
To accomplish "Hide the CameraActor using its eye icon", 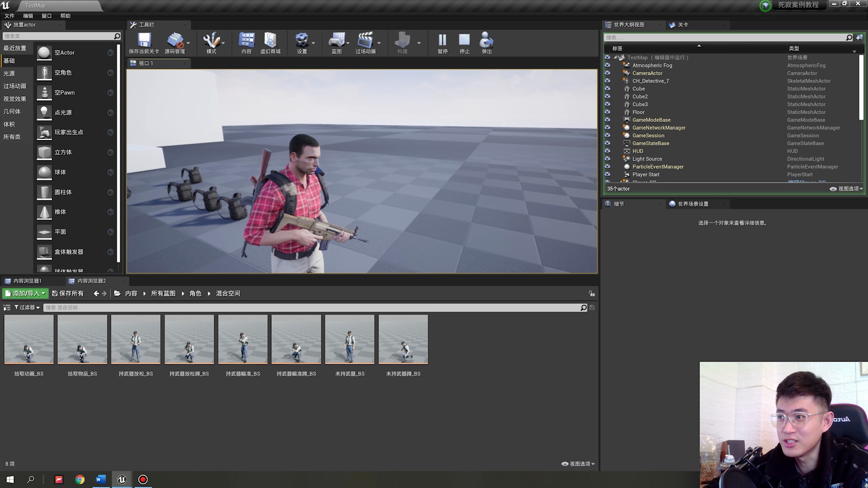I will 607,73.
